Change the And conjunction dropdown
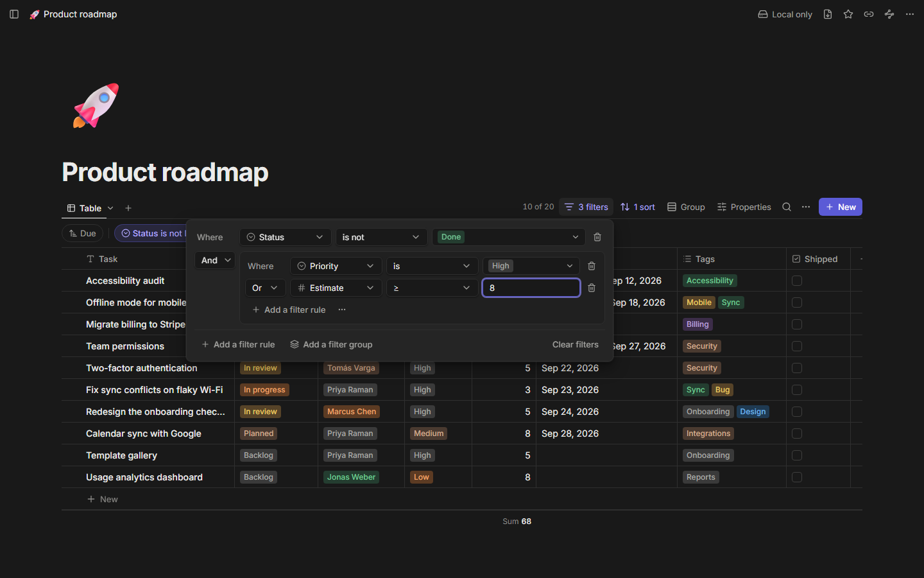 pyautogui.click(x=215, y=260)
